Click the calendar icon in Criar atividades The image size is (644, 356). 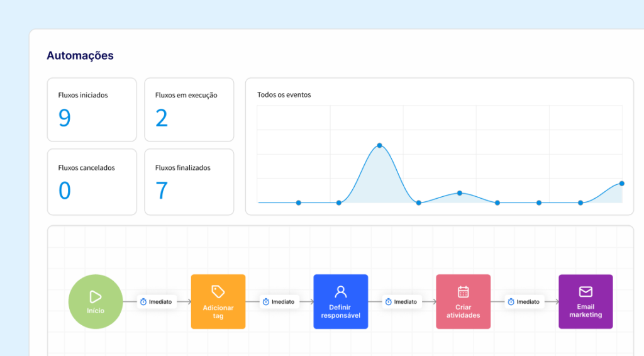[464, 292]
